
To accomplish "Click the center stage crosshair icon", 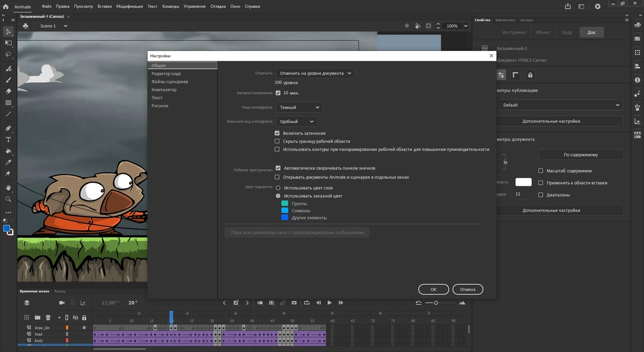I will tap(407, 26).
